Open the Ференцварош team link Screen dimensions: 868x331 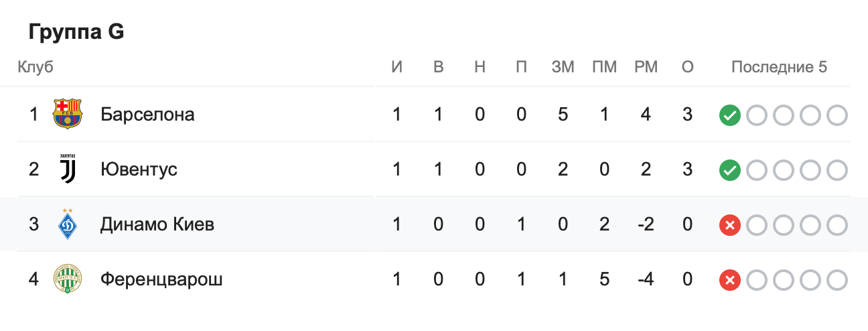[161, 279]
